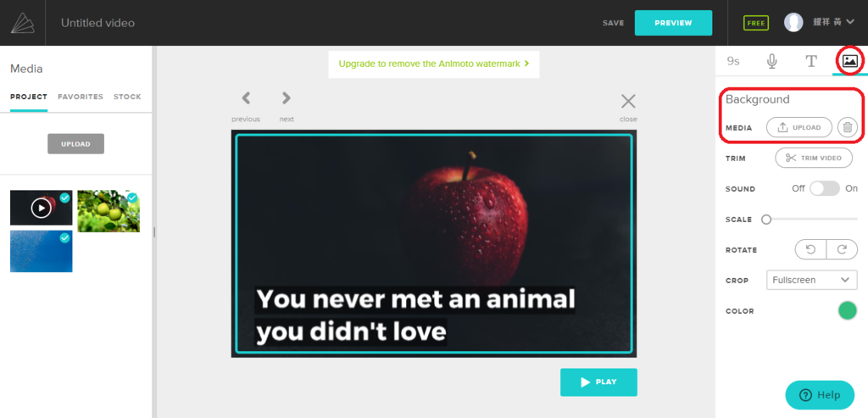Click the Animoto logo
This screenshot has height=418, width=868.
[23, 23]
